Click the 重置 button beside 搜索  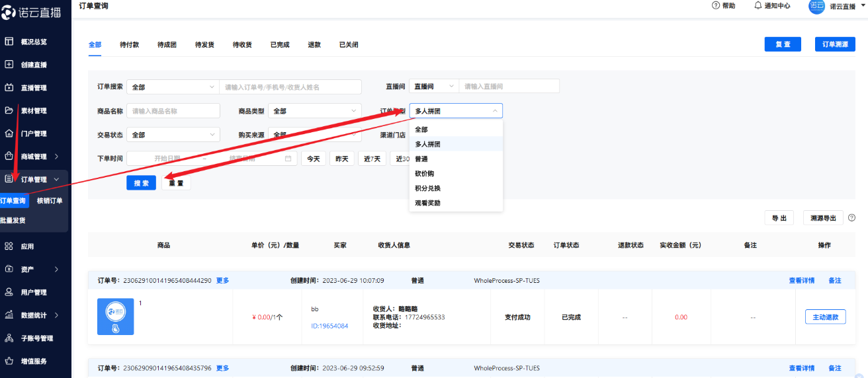(176, 183)
